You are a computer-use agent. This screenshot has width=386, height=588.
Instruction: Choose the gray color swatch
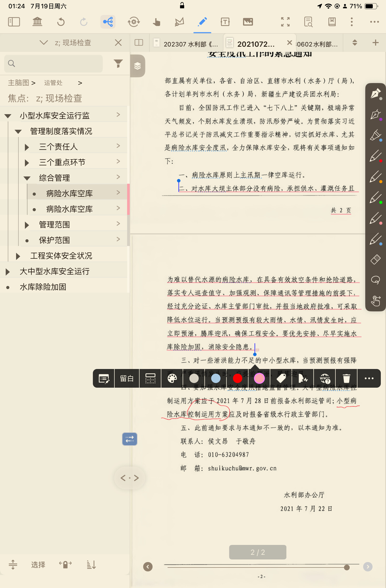click(194, 379)
